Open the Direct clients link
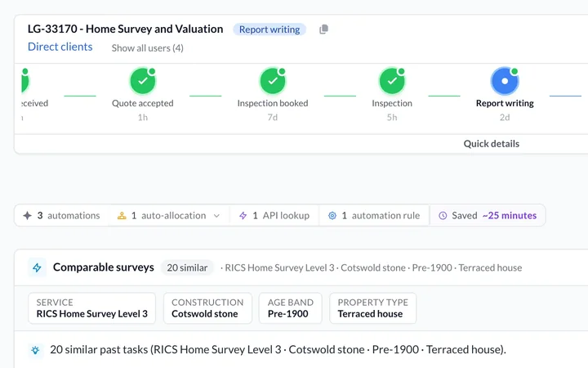This screenshot has height=368, width=588. point(60,47)
